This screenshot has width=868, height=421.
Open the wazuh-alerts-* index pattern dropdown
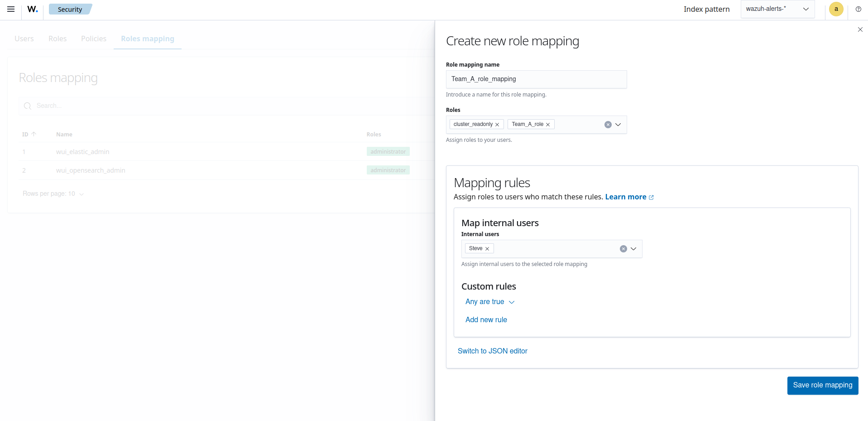(806, 9)
